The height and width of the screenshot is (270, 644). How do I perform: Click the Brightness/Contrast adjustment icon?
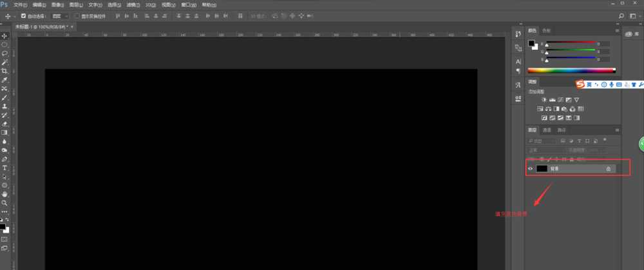(x=544, y=100)
